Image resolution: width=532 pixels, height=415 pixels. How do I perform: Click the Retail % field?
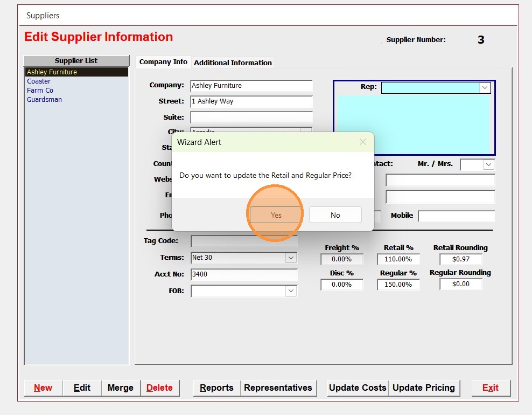click(x=398, y=259)
